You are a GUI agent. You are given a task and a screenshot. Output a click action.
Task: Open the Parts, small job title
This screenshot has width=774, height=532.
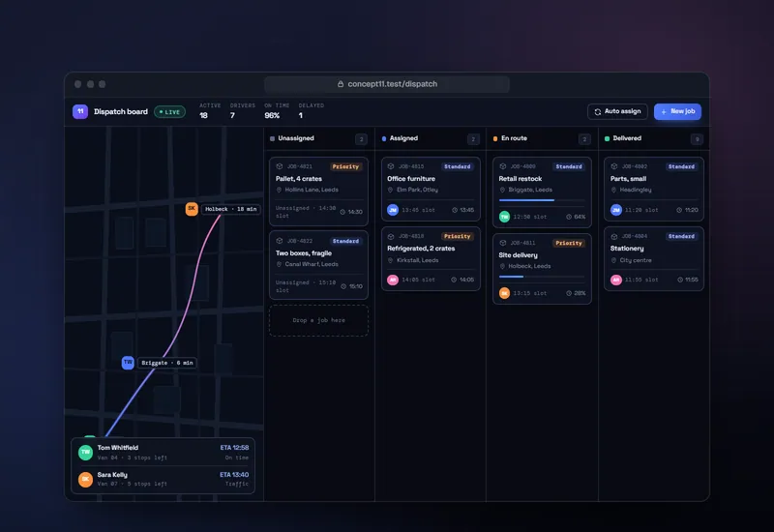628,179
